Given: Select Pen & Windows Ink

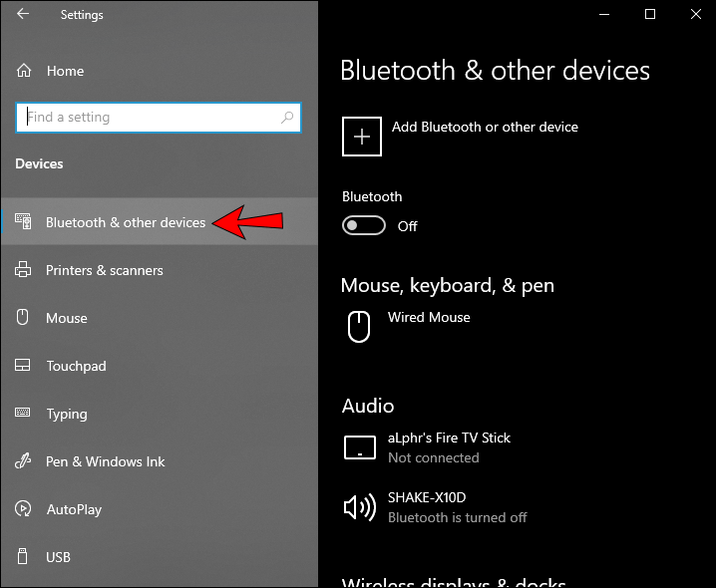Looking at the screenshot, I should [x=106, y=461].
